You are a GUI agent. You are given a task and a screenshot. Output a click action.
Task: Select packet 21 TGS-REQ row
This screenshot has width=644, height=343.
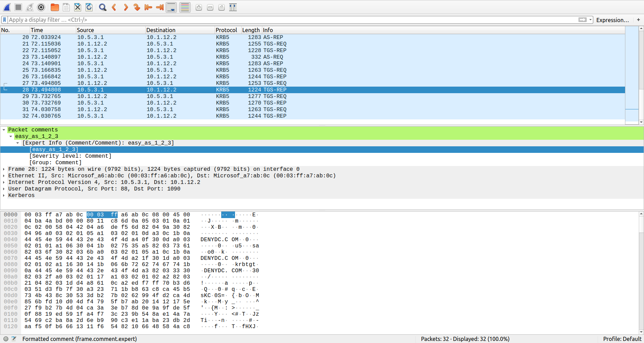pos(313,44)
